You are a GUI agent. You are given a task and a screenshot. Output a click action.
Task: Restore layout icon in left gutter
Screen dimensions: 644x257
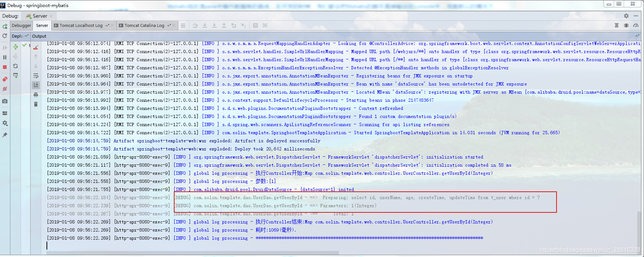coord(5,113)
